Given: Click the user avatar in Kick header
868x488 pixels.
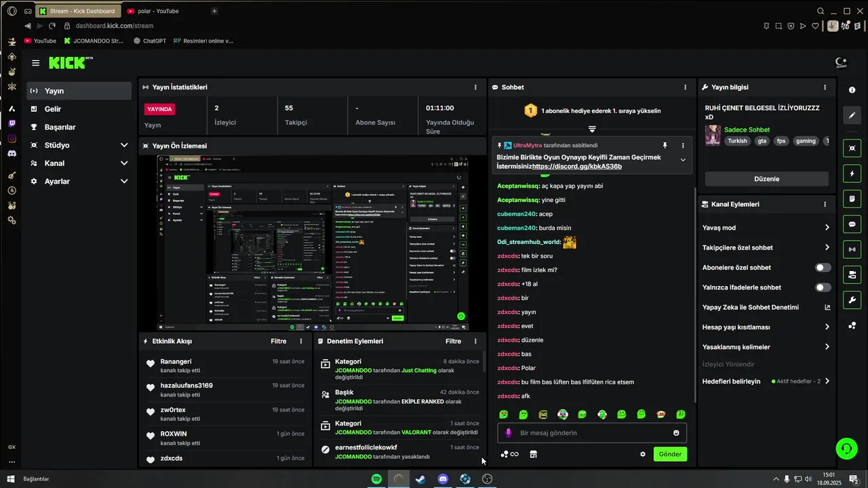Looking at the screenshot, I should click(x=841, y=63).
